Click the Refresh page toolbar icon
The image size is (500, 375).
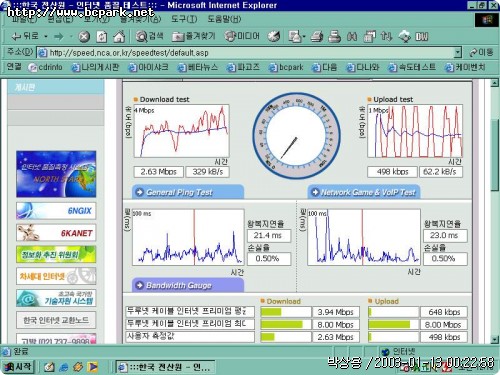[102, 36]
